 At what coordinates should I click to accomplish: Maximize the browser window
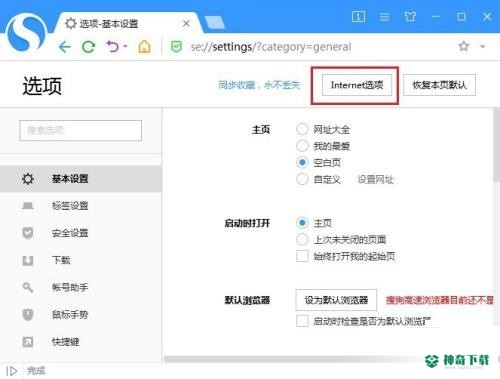point(461,17)
